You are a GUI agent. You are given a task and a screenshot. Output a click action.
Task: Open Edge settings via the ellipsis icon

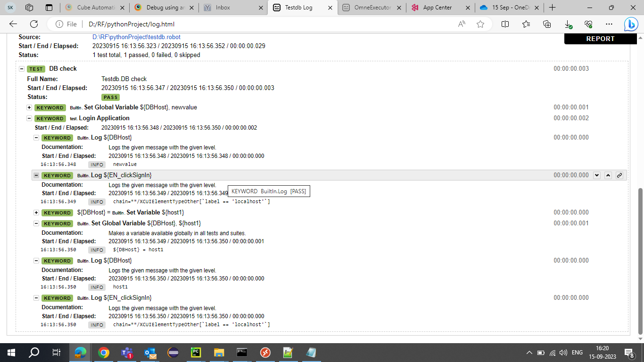point(609,24)
